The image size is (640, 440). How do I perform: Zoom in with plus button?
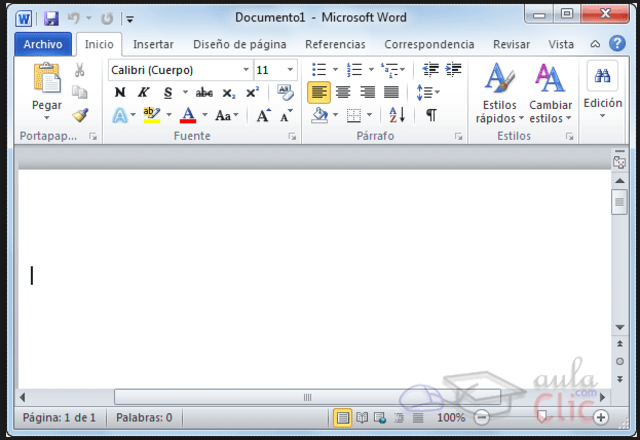[x=600, y=418]
